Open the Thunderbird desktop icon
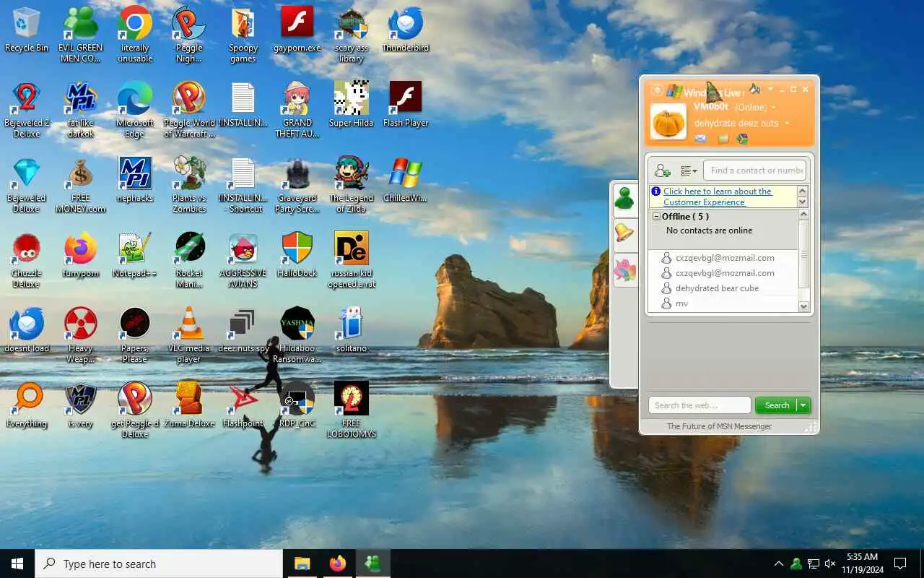The width and height of the screenshot is (924, 578). (406, 30)
